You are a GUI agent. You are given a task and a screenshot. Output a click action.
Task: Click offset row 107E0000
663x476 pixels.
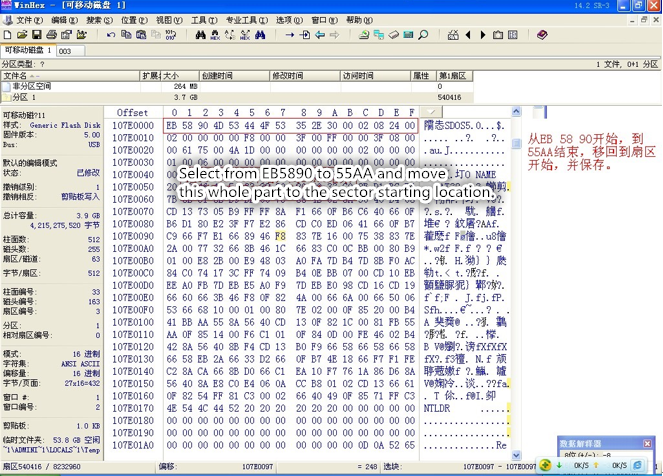[133, 126]
